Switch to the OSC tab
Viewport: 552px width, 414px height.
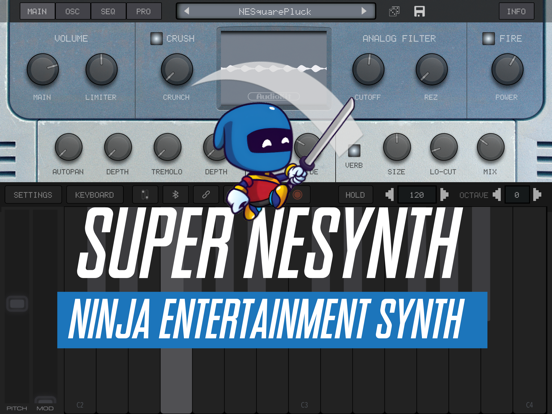tap(73, 11)
